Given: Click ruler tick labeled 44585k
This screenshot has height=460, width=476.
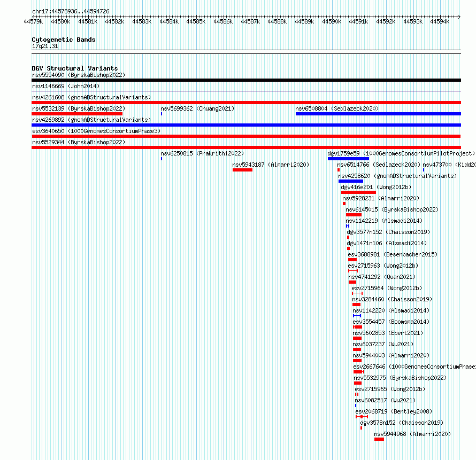Looking at the screenshot, I should pyautogui.click(x=196, y=21).
